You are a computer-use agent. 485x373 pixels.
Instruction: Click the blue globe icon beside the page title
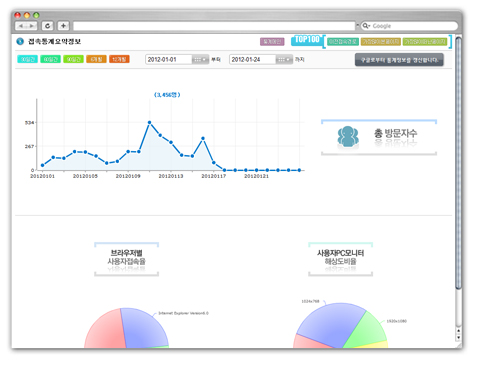(x=20, y=42)
